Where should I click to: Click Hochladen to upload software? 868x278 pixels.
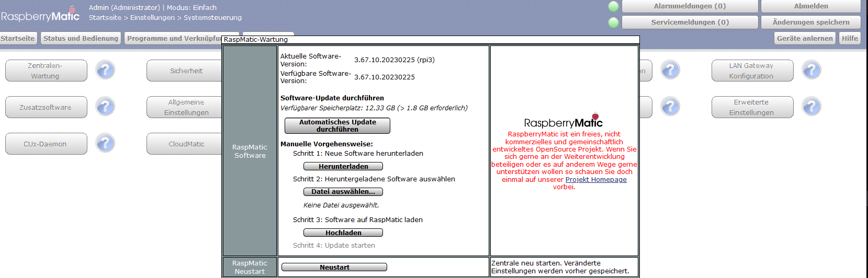343,233
